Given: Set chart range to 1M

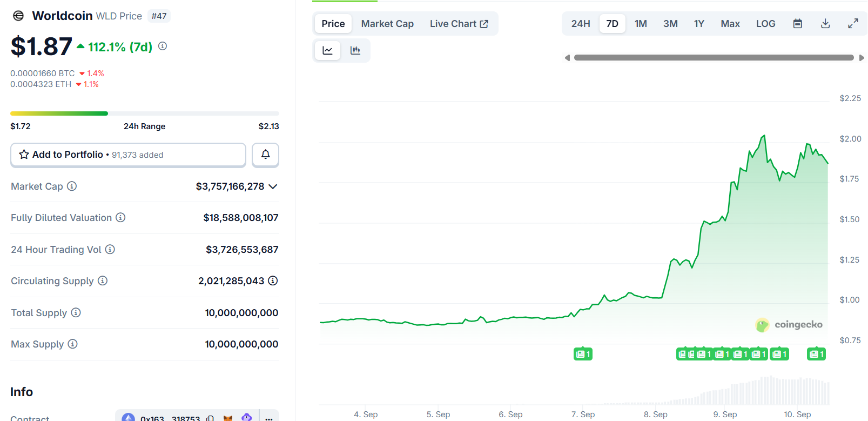Looking at the screenshot, I should coord(641,24).
